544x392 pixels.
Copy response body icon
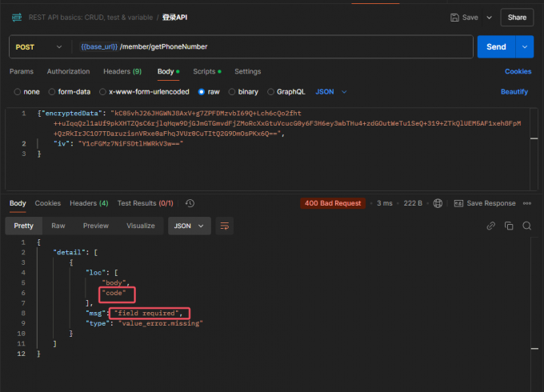(x=509, y=226)
